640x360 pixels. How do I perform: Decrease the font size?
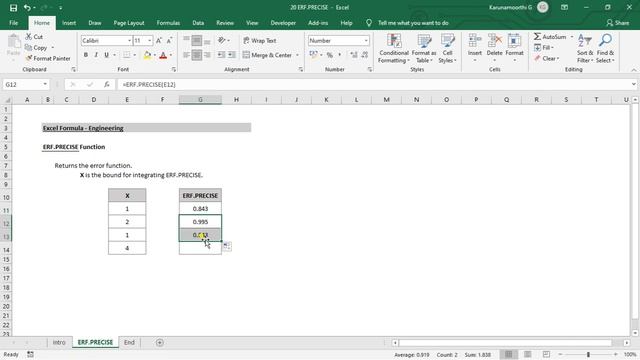[x=169, y=40]
